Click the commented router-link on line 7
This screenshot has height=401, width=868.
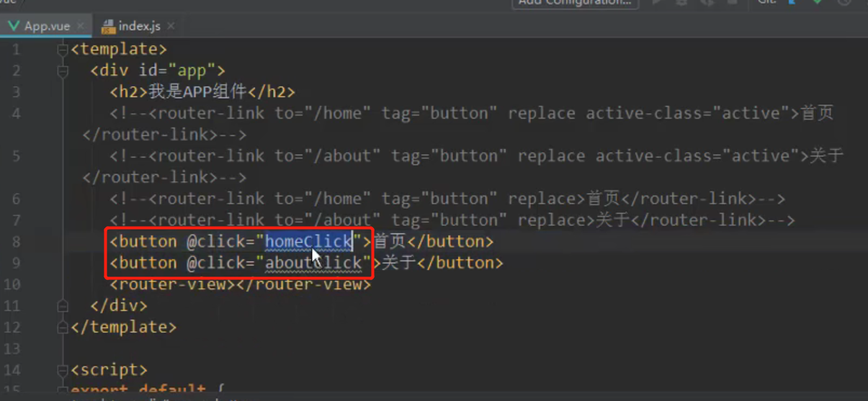coord(452,220)
